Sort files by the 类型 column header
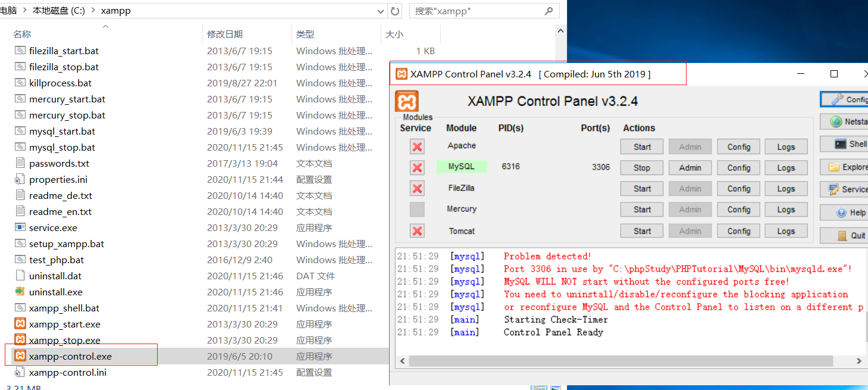 [x=305, y=35]
